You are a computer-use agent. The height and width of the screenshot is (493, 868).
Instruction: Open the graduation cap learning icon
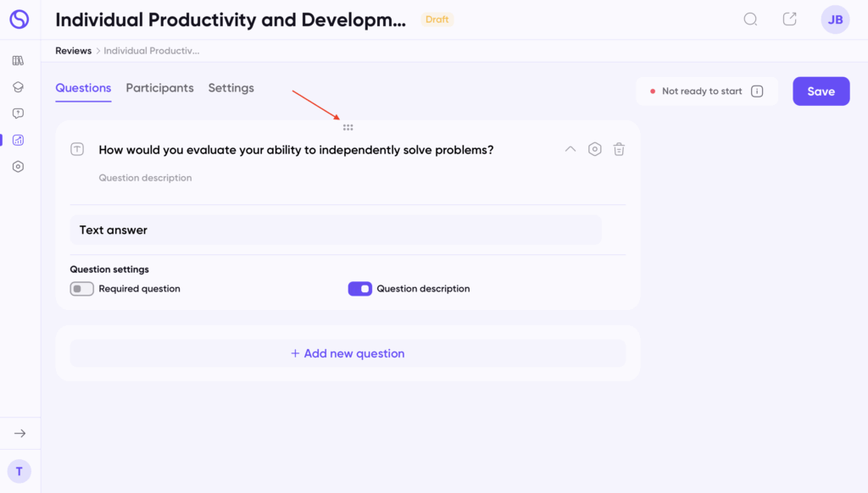pos(19,87)
